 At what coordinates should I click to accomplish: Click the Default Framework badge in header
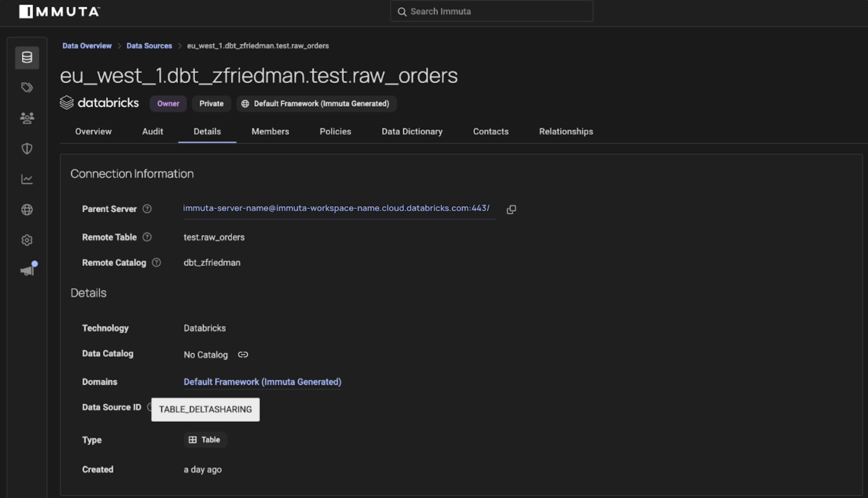pyautogui.click(x=316, y=103)
